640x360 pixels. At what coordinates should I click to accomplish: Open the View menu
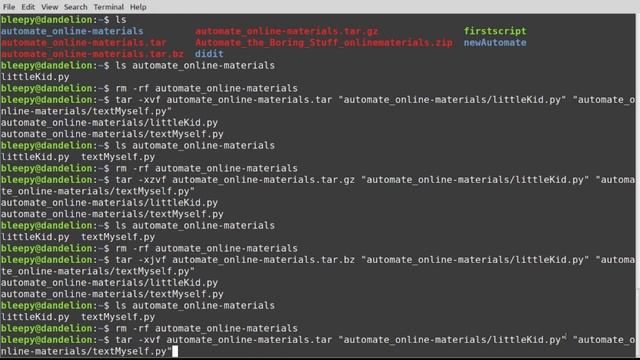49,7
